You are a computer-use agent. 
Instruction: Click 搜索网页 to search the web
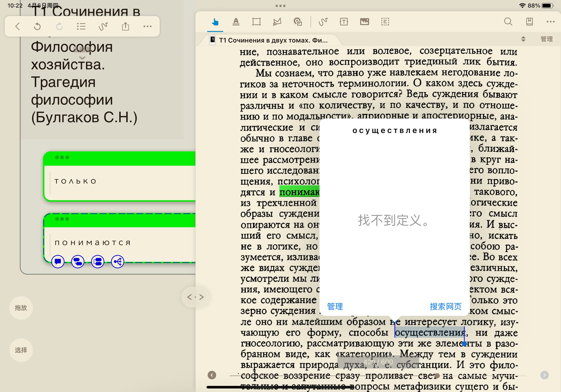(446, 306)
